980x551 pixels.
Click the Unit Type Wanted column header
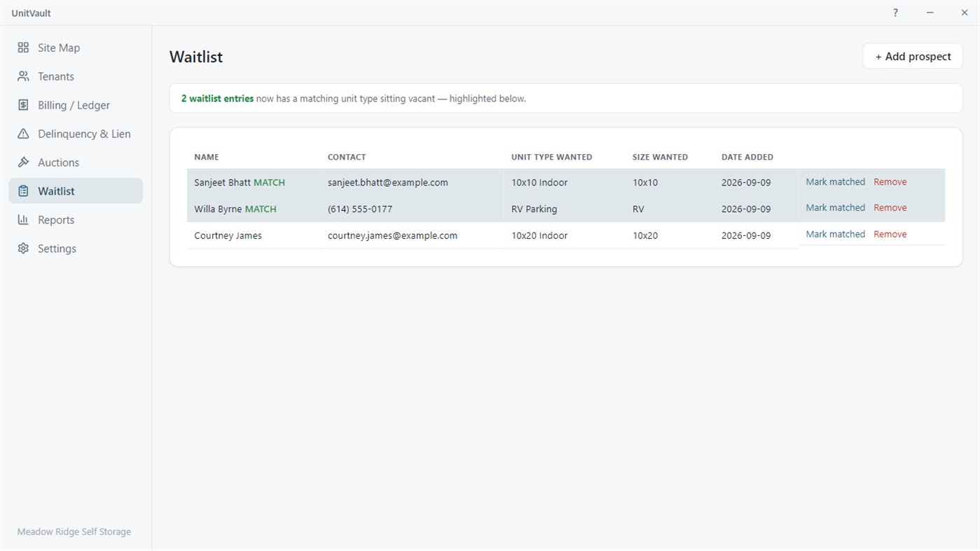tap(552, 158)
